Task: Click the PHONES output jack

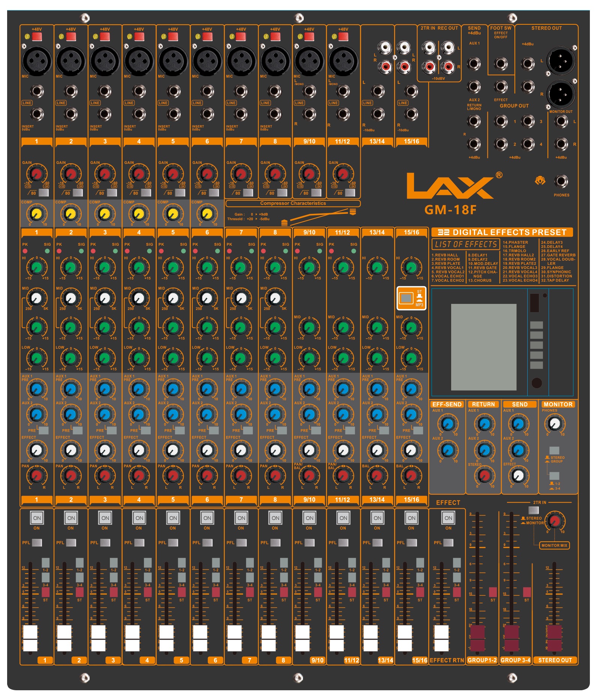Action: click(x=561, y=181)
